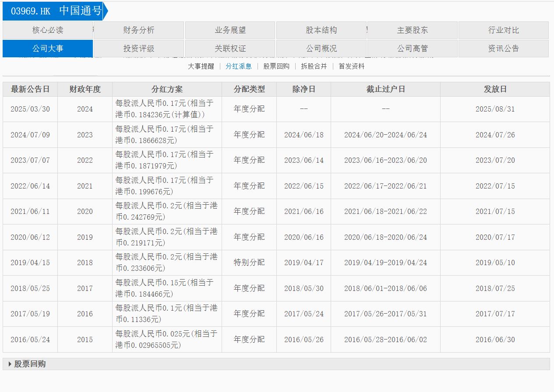Viewport: 554px width, 392px height.
Task: Open the 公司高管 tab
Action: (413, 49)
